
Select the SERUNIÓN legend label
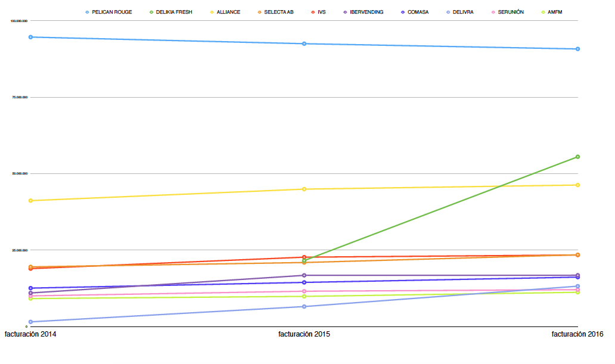pyautogui.click(x=511, y=12)
